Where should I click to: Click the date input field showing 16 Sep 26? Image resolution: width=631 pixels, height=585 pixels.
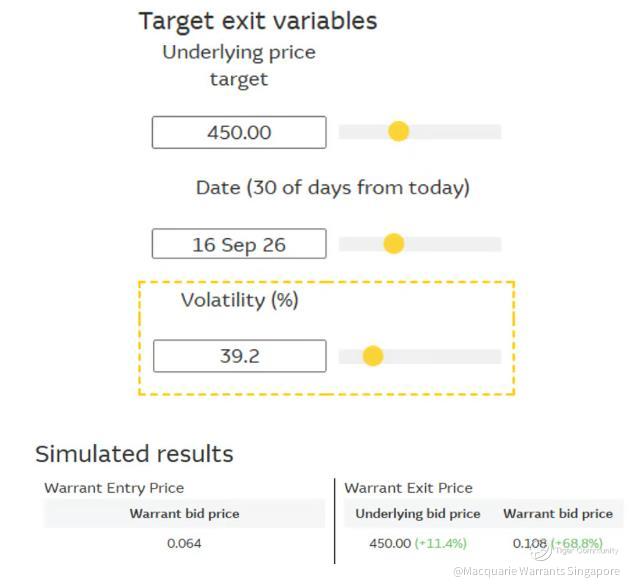tap(239, 244)
